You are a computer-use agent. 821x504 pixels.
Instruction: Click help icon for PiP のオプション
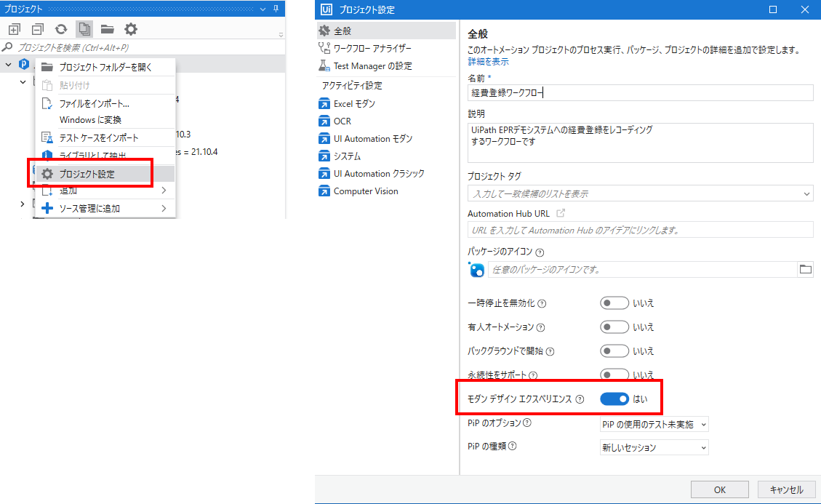[x=527, y=423]
